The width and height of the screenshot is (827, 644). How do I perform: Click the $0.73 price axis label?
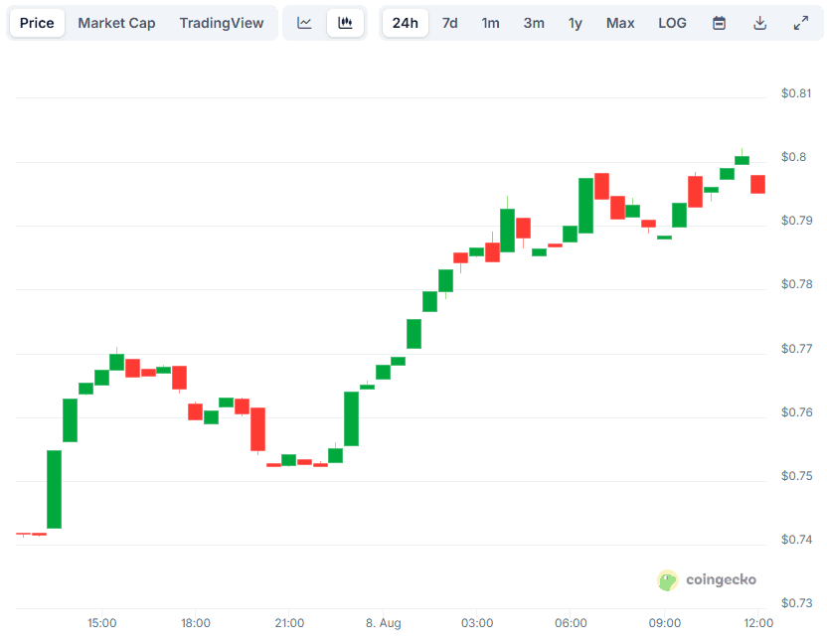point(796,602)
